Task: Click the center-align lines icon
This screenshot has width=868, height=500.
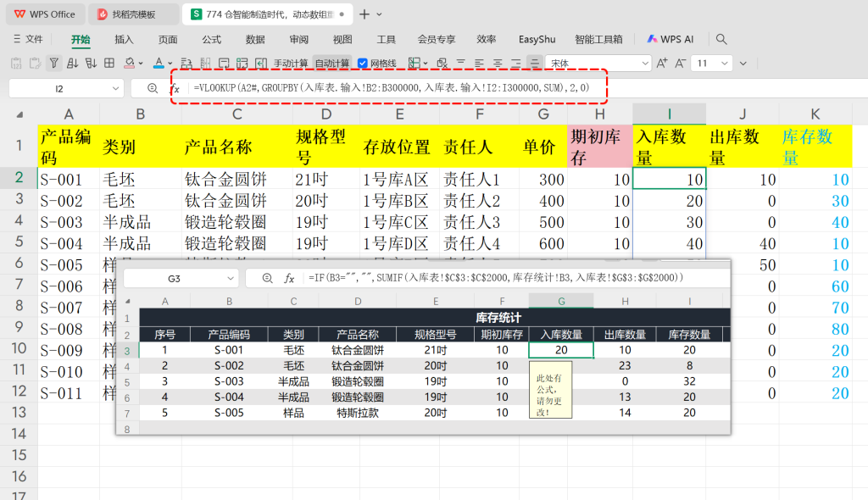Action: pyautogui.click(x=498, y=63)
